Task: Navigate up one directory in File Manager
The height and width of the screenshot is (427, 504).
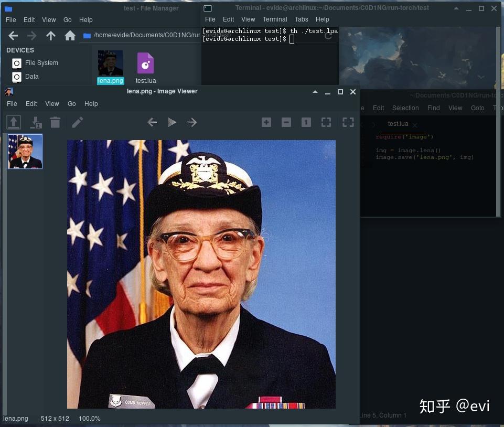Action: (50, 35)
